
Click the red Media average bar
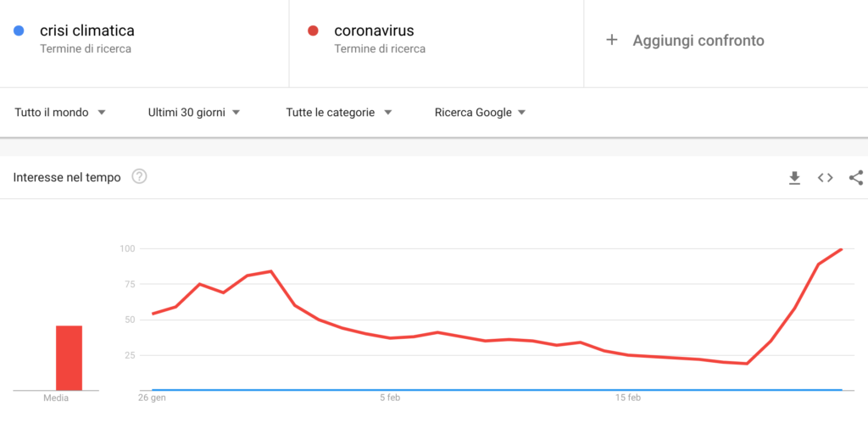point(69,358)
